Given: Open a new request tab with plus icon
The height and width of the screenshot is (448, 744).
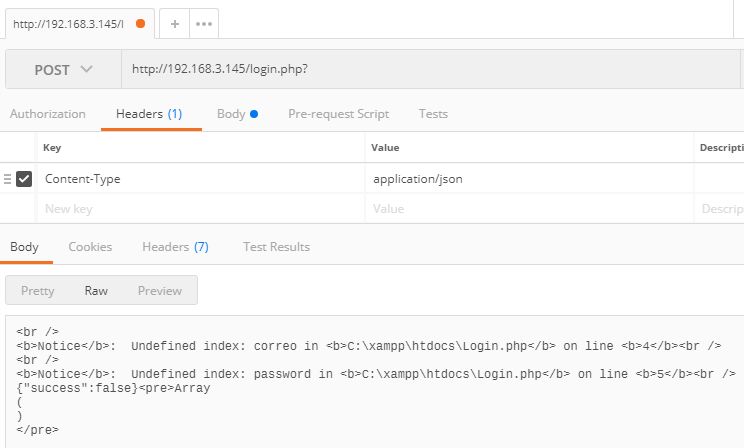Looking at the screenshot, I should click(175, 24).
